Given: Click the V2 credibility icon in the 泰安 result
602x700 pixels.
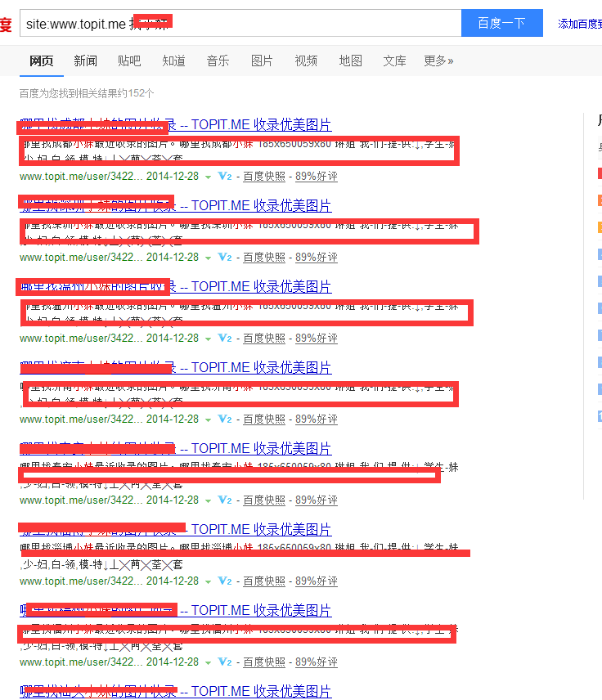Looking at the screenshot, I should [225, 500].
